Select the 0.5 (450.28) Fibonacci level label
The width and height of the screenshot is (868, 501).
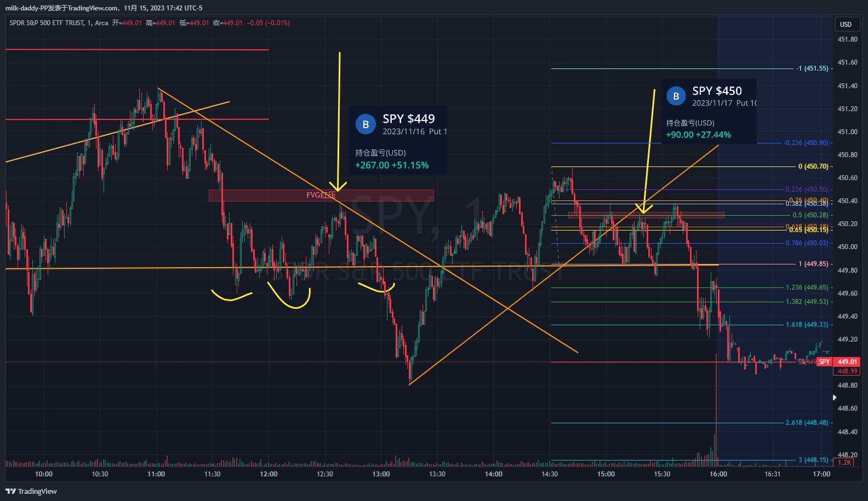point(810,215)
